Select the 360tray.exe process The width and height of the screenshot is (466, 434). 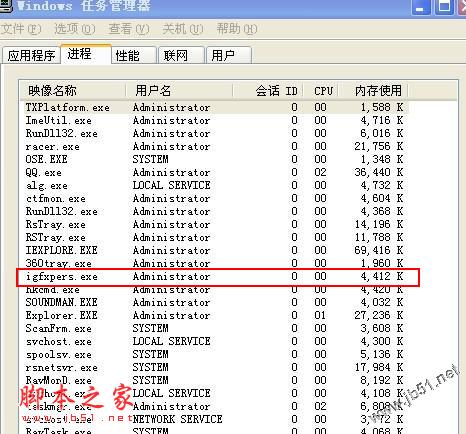[x=214, y=263]
